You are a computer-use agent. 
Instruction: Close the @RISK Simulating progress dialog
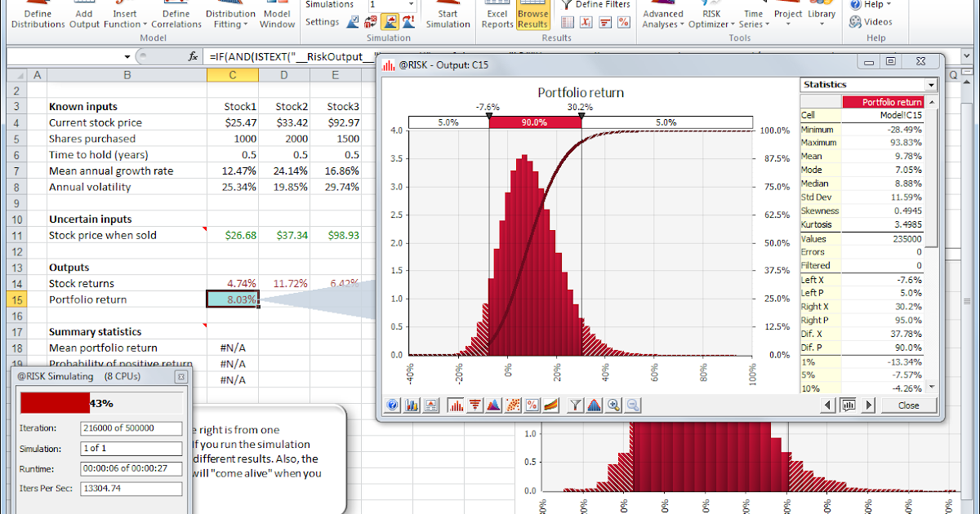point(181,376)
